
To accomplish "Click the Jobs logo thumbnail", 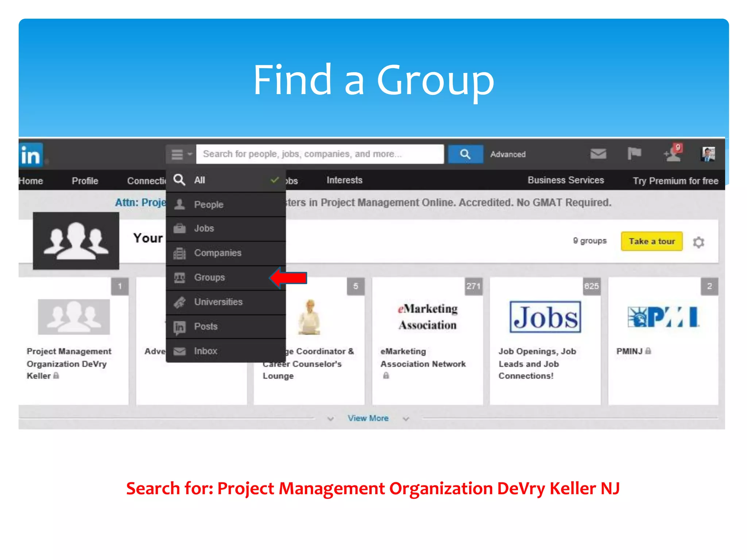I will (545, 317).
